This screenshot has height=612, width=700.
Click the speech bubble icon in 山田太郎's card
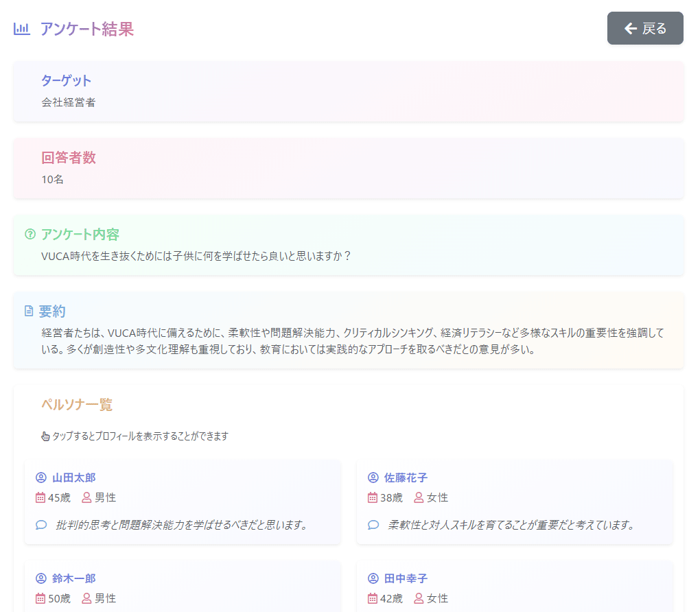point(41,525)
